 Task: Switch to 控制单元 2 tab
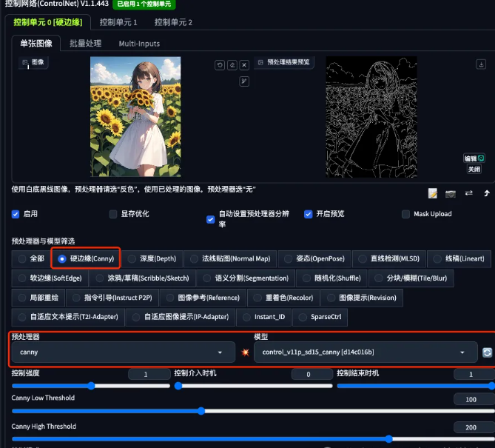coord(173,22)
